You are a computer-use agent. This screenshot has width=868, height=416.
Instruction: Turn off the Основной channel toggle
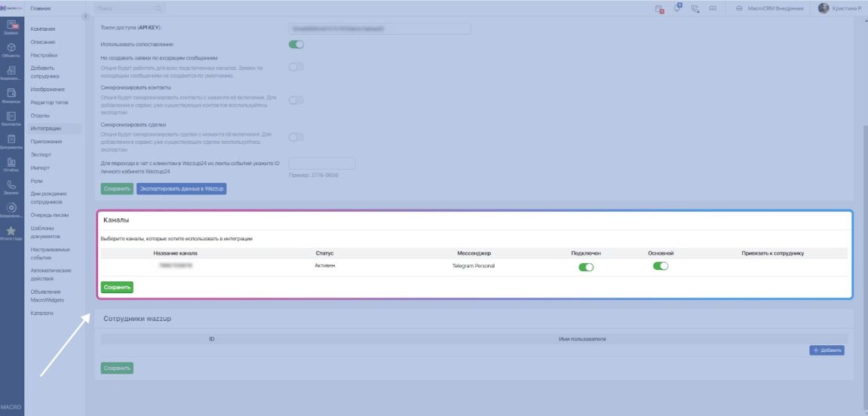[661, 266]
